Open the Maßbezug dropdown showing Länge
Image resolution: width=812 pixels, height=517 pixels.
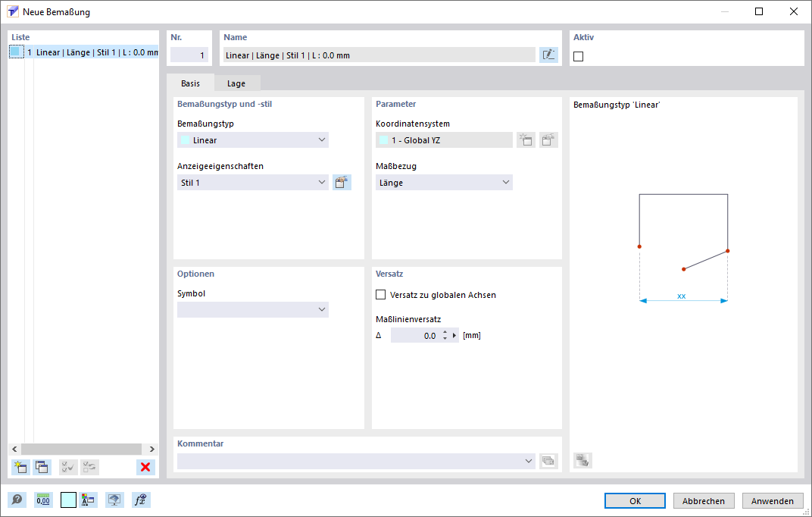[444, 183]
